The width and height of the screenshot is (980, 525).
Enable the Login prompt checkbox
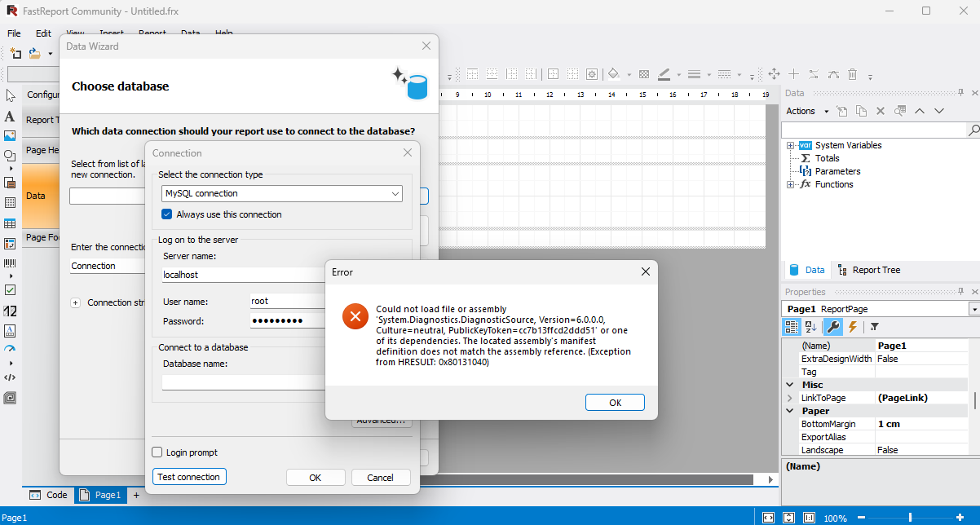click(x=157, y=452)
